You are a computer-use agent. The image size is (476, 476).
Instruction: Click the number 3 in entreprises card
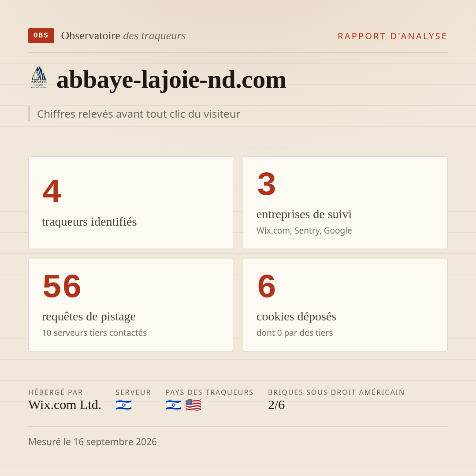[267, 184]
